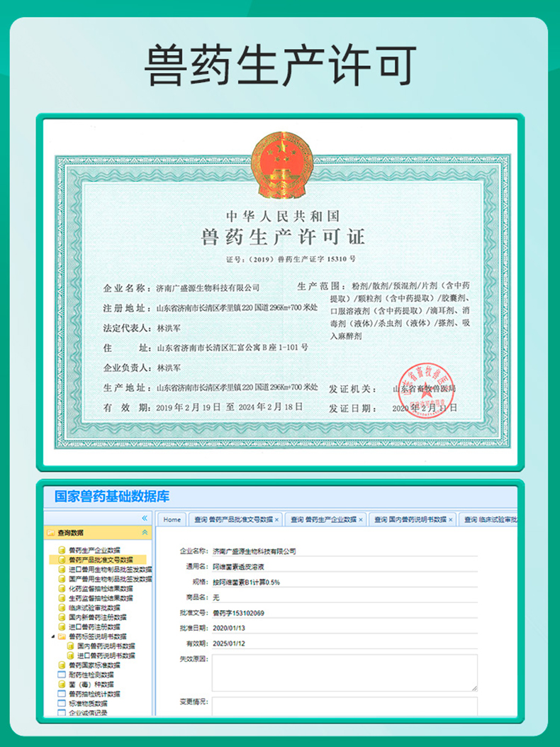Open 菌（毒）种数据 tree item
Image resolution: width=560 pixels, height=747 pixels.
tap(91, 684)
